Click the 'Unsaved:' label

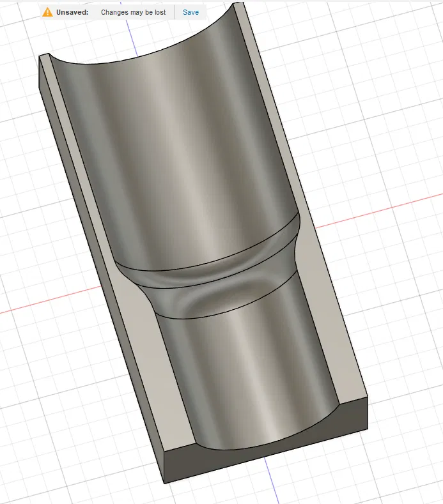click(72, 12)
